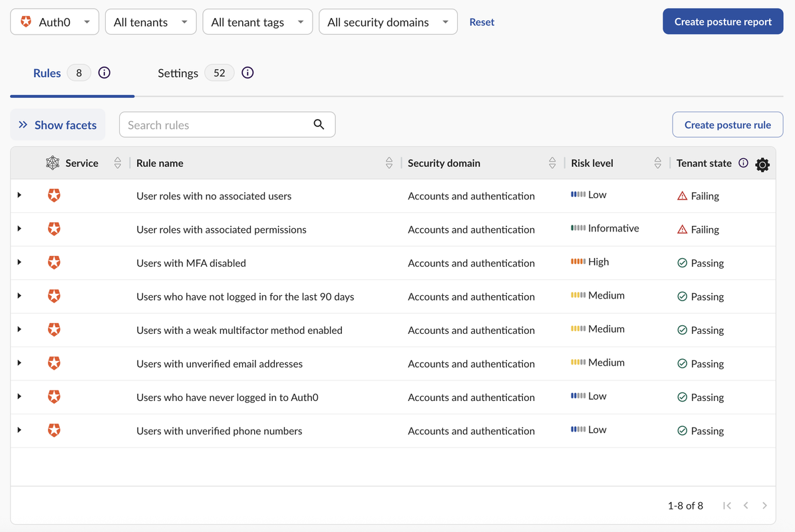Click the info icon beside Settings tab
The image size is (795, 532).
click(x=247, y=73)
